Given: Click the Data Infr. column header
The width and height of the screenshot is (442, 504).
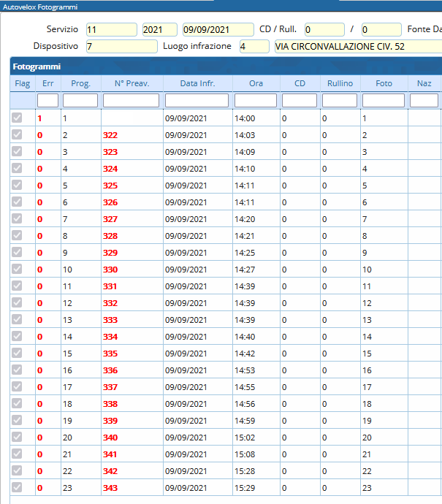Looking at the screenshot, I should coord(197,83).
